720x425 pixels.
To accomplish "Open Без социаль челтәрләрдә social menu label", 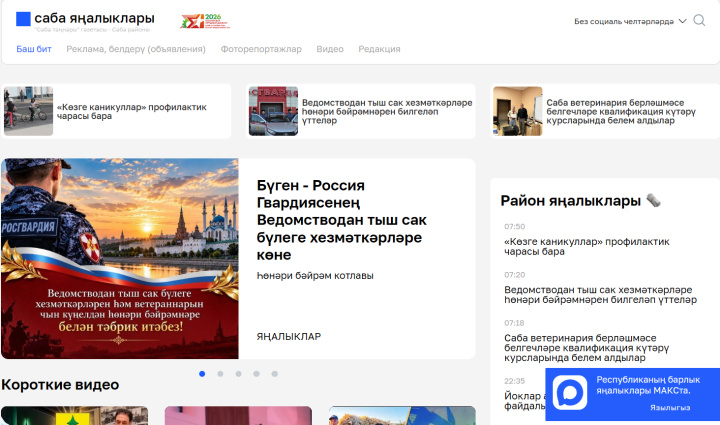I will 624,22.
